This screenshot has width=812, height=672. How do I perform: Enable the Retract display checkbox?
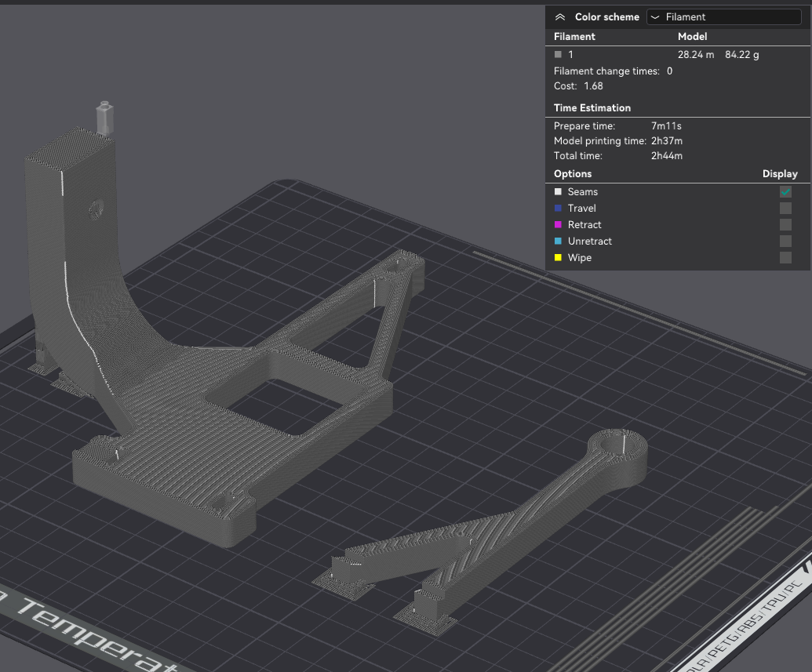(785, 224)
